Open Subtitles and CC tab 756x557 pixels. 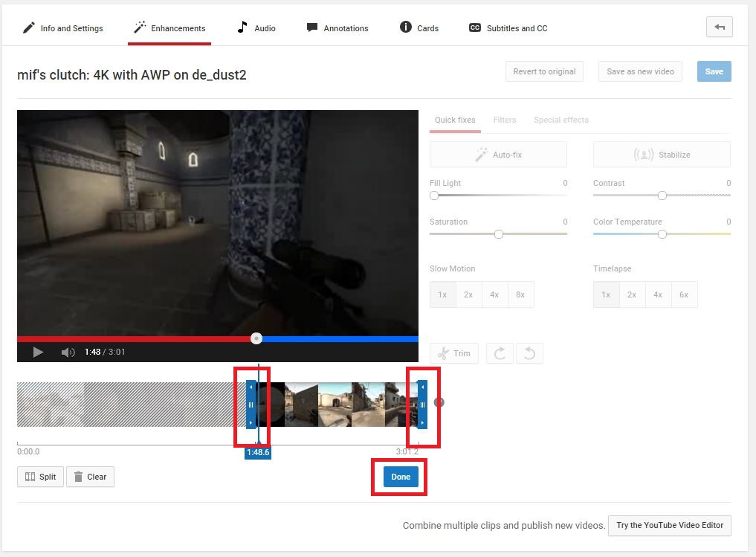pyautogui.click(x=508, y=28)
